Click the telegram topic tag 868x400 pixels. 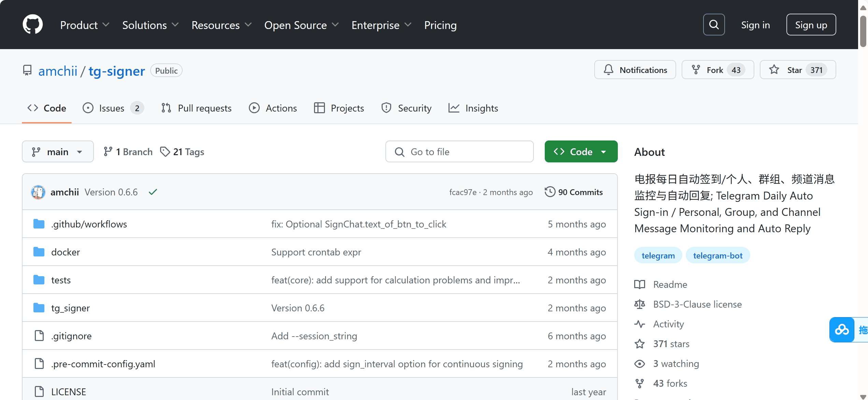[658, 255]
